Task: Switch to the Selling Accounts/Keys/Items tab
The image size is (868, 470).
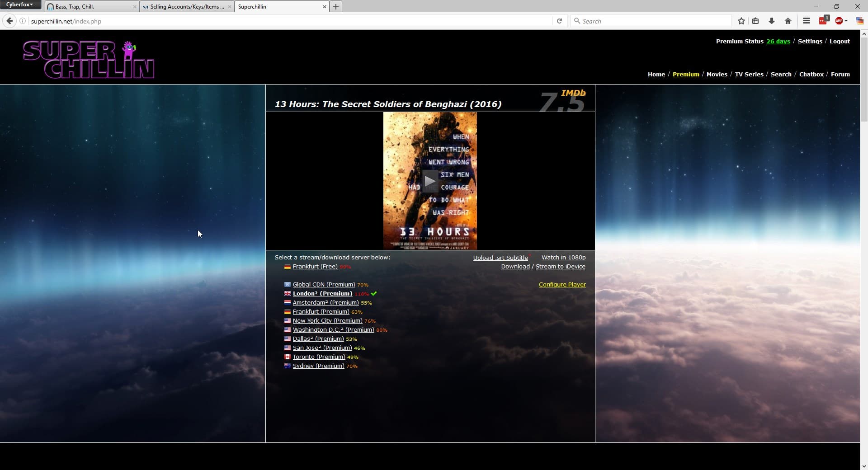Action: point(187,6)
